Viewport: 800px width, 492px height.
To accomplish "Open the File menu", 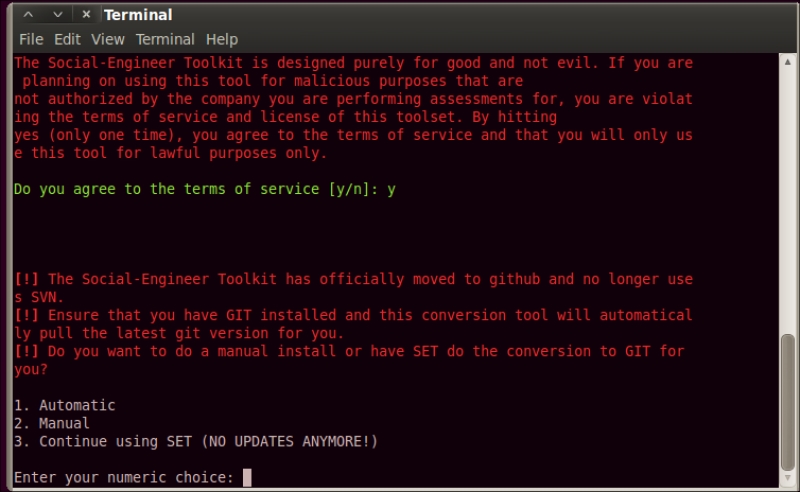I will (31, 39).
